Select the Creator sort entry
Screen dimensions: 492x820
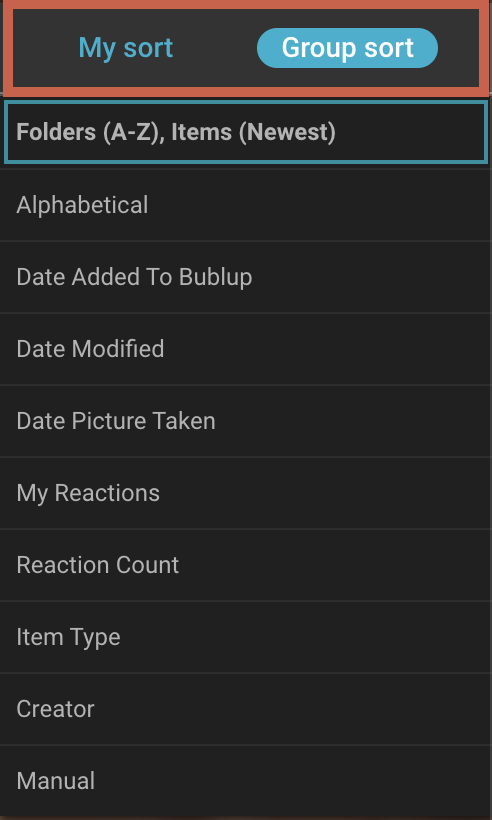coord(246,709)
